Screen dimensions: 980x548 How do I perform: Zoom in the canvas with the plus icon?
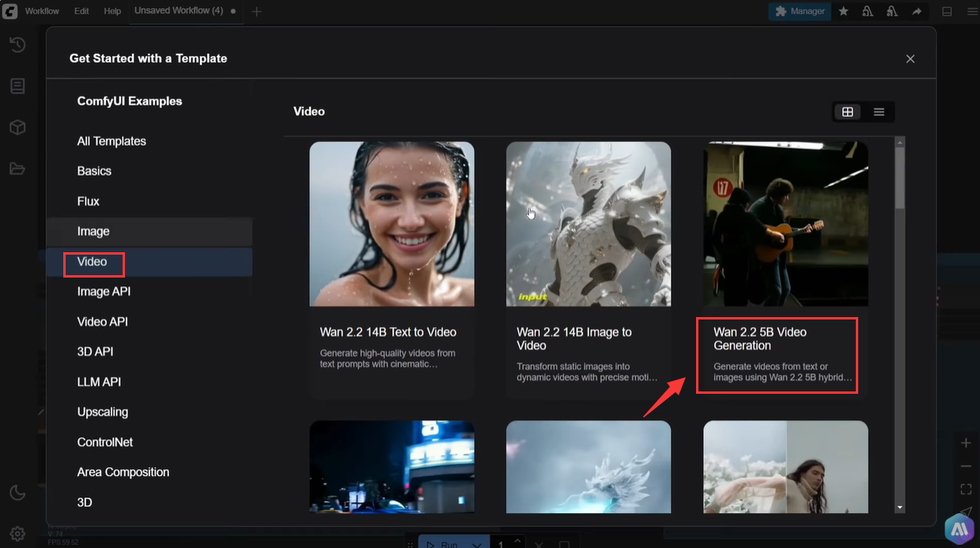pos(966,443)
